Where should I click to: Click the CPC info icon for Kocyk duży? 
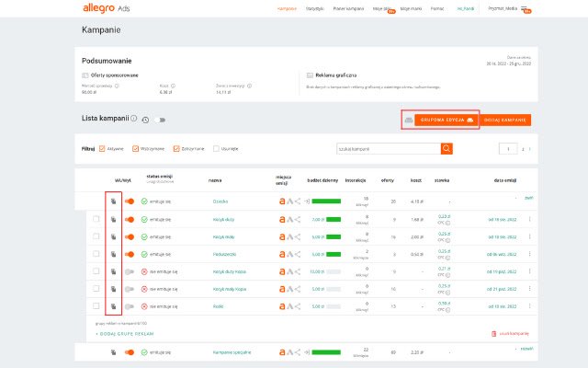pos(447,223)
